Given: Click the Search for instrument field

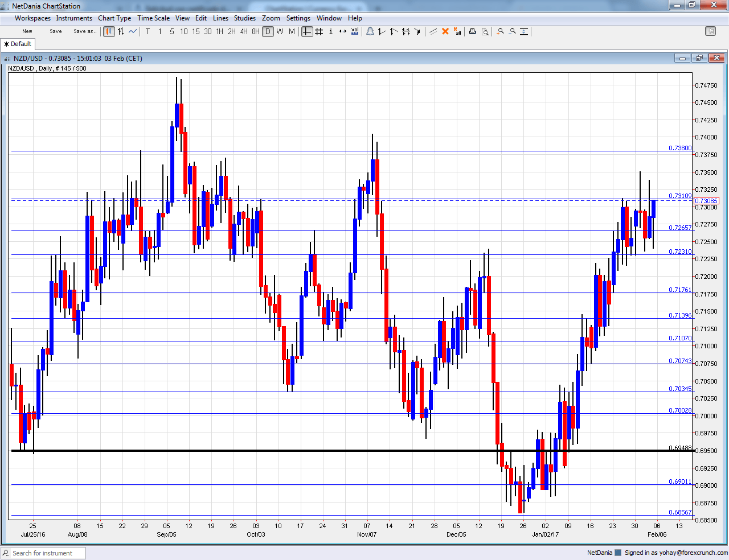Looking at the screenshot, I should click(x=43, y=553).
